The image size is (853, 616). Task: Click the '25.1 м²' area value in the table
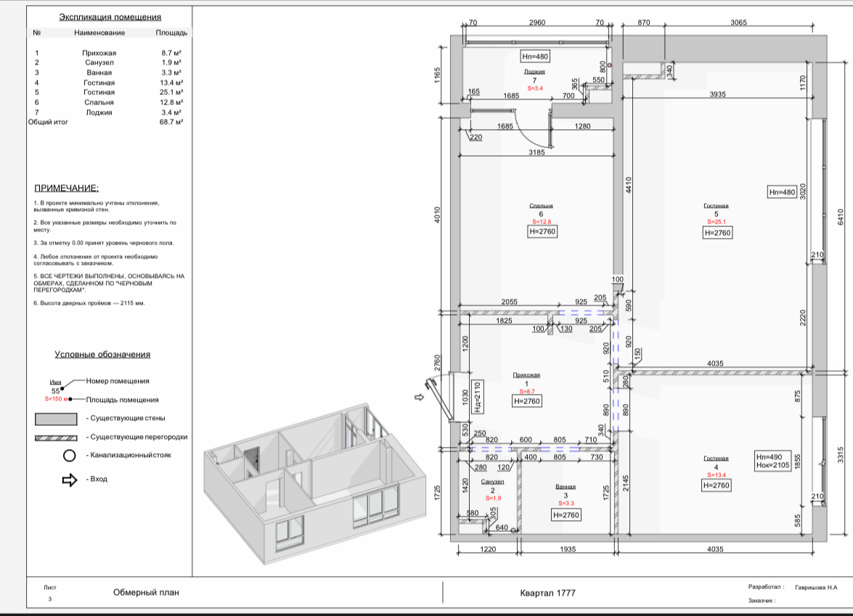point(171,92)
